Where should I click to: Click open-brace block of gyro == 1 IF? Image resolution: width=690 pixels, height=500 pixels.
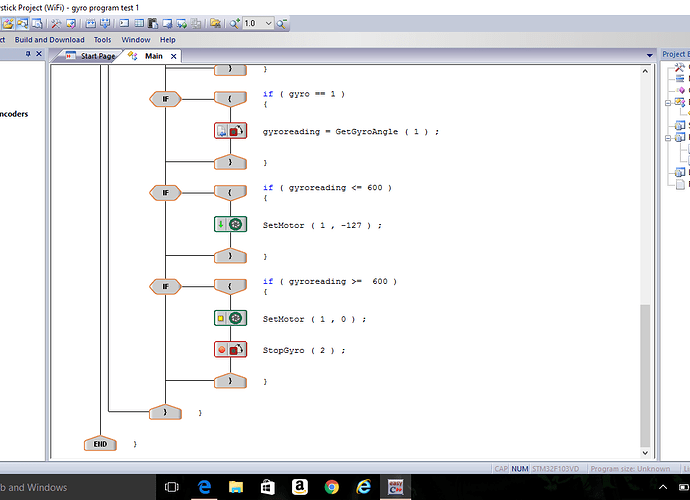pos(230,99)
